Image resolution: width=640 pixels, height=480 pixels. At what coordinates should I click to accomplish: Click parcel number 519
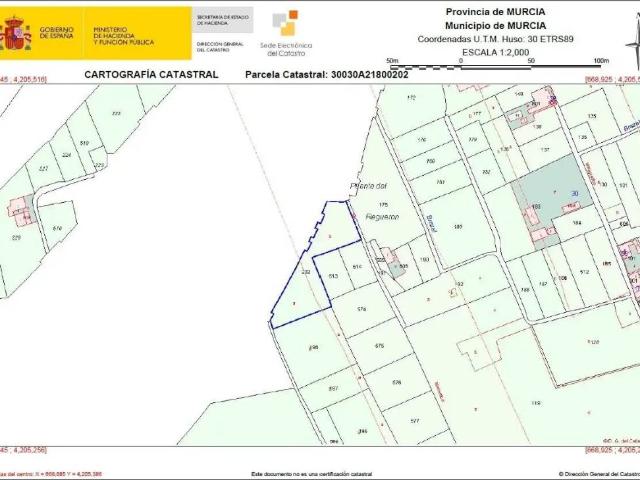(84, 143)
